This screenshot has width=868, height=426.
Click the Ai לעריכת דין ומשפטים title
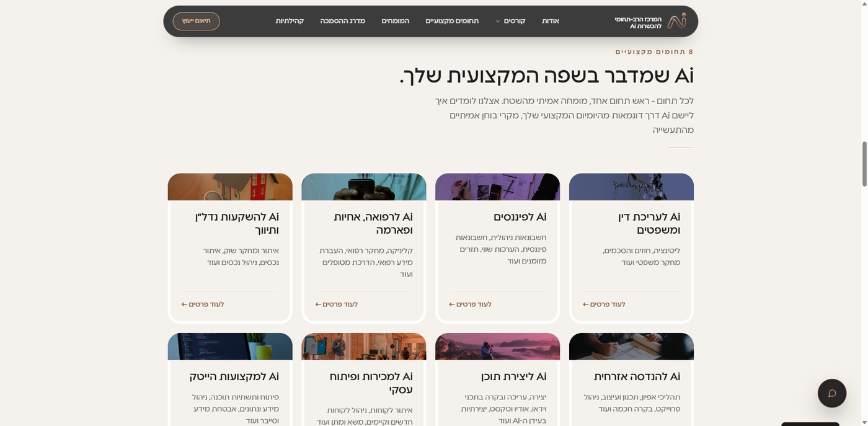(649, 223)
